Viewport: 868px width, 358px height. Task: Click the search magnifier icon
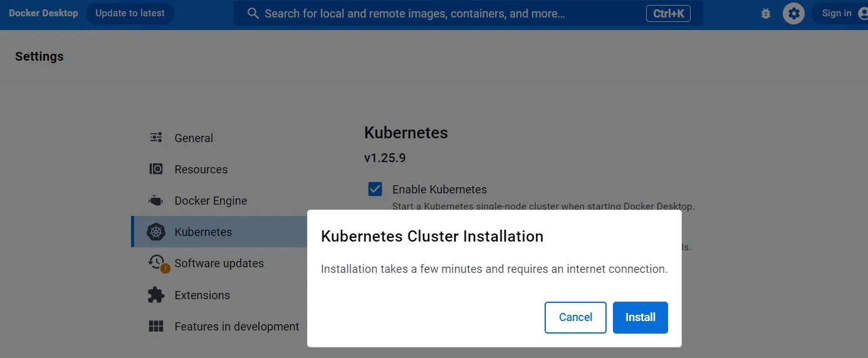[x=253, y=13]
